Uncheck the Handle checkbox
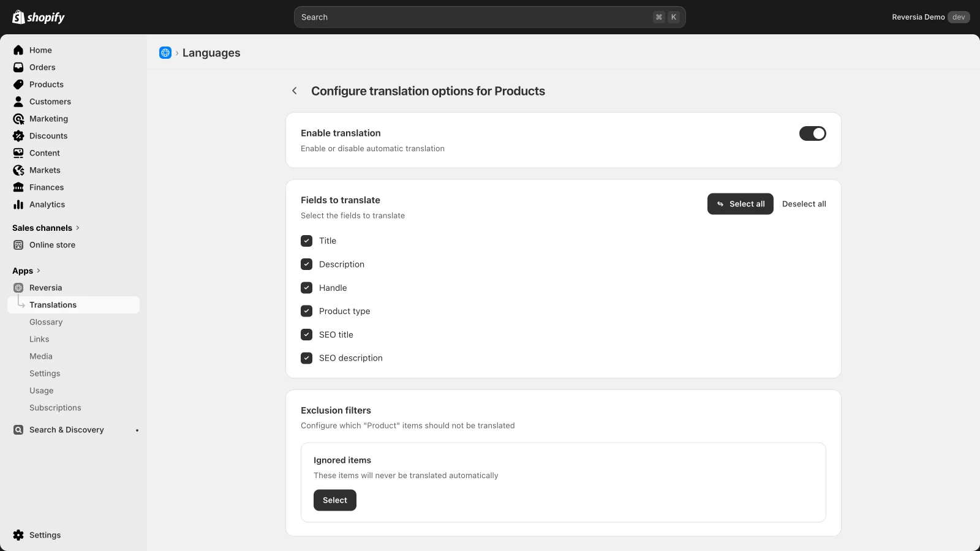 point(307,288)
